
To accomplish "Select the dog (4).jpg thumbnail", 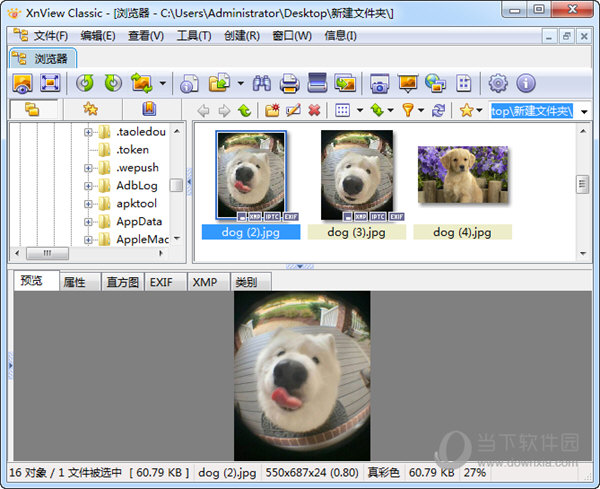I will (462, 190).
